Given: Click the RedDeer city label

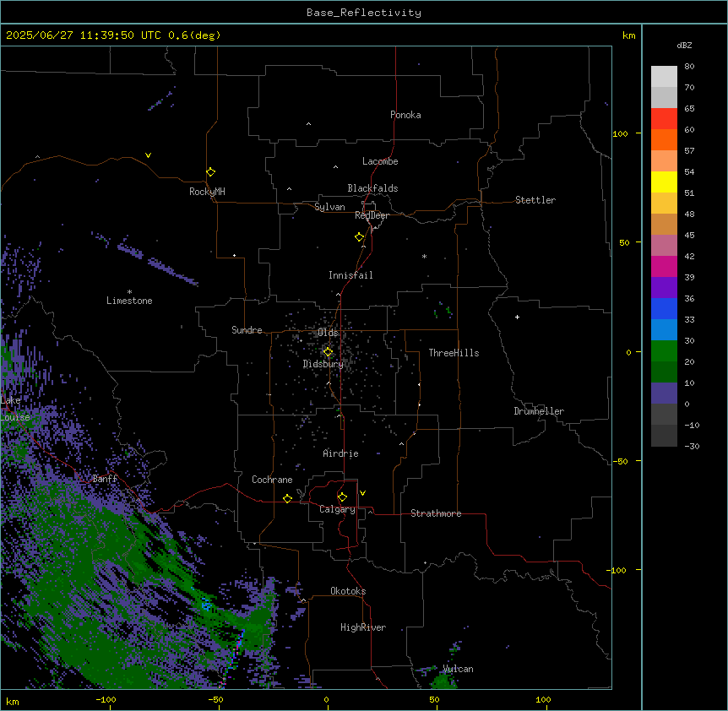Looking at the screenshot, I should pos(372,215).
